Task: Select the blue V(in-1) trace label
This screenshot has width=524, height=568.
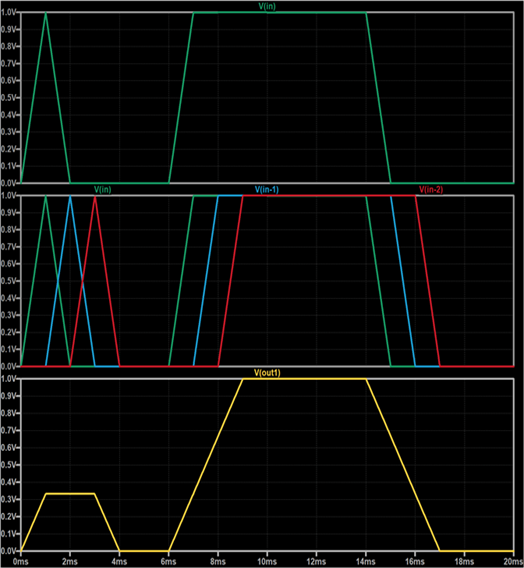Action: pos(267,189)
